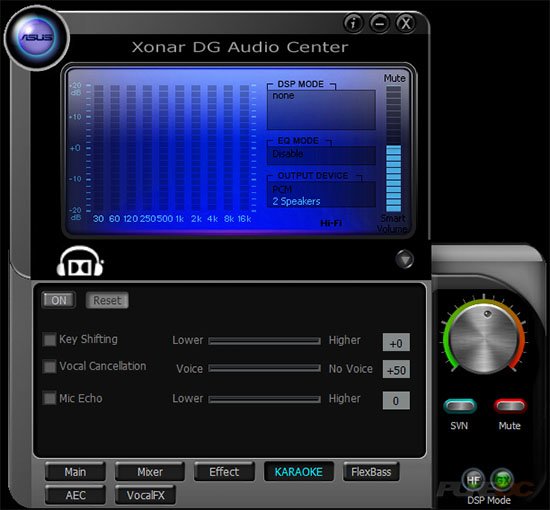Enable the Vocal Cancellation checkbox

coord(49,367)
